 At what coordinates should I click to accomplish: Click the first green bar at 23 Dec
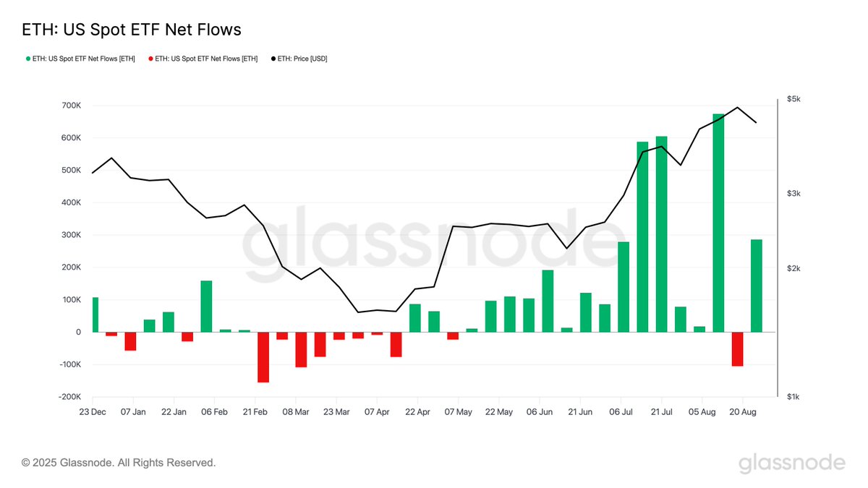tap(95, 314)
